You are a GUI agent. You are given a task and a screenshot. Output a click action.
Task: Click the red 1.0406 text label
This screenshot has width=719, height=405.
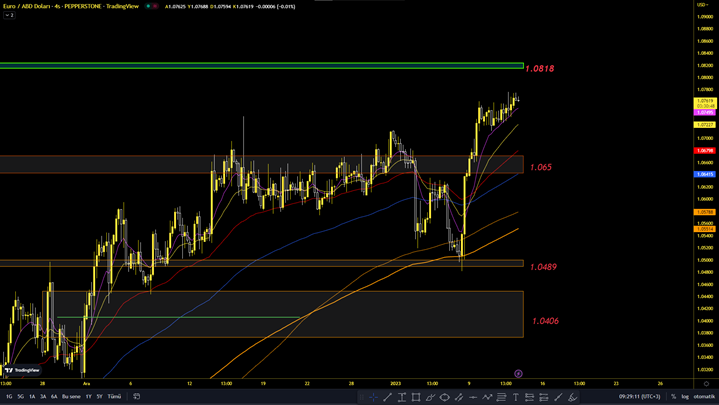[x=545, y=321]
